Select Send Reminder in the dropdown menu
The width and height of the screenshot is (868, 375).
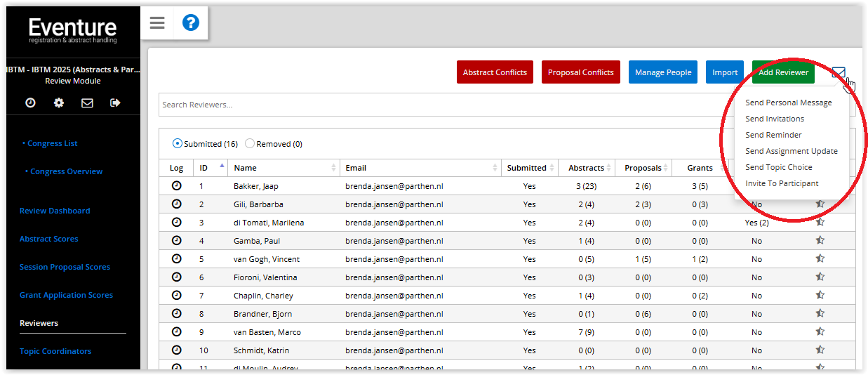pos(773,135)
